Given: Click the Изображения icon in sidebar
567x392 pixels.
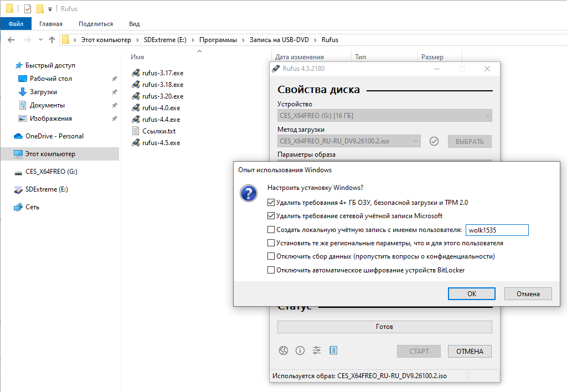Looking at the screenshot, I should click(22, 118).
